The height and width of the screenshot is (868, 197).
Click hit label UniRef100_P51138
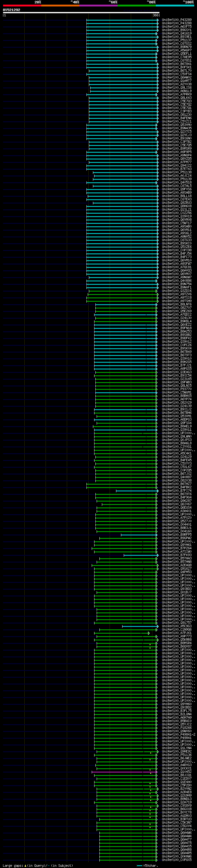tap(176, 172)
